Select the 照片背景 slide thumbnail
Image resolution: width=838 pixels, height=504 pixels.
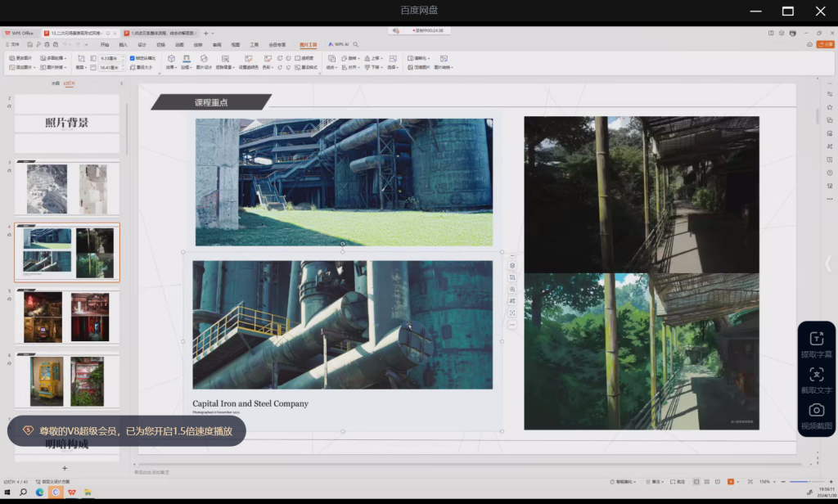pos(67,124)
